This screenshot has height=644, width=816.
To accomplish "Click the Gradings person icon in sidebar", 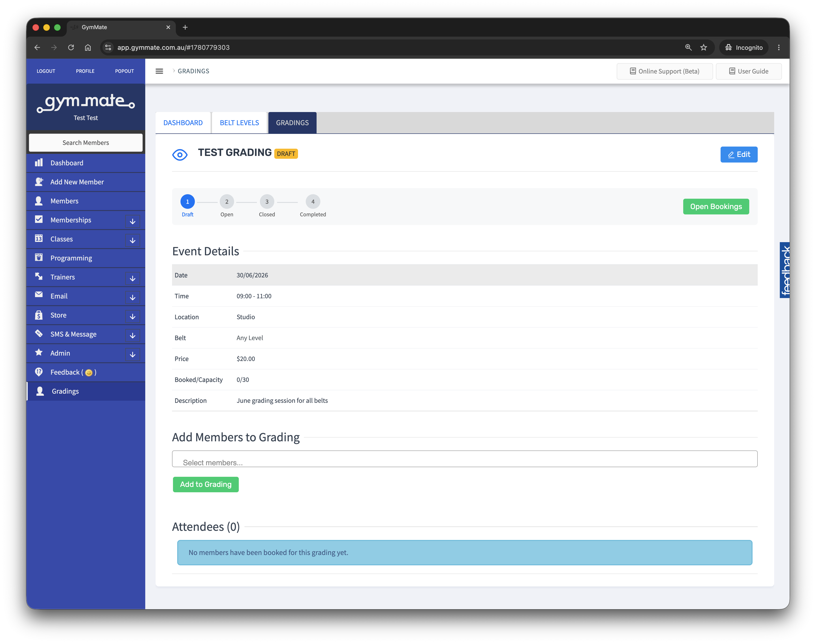I will (40, 391).
